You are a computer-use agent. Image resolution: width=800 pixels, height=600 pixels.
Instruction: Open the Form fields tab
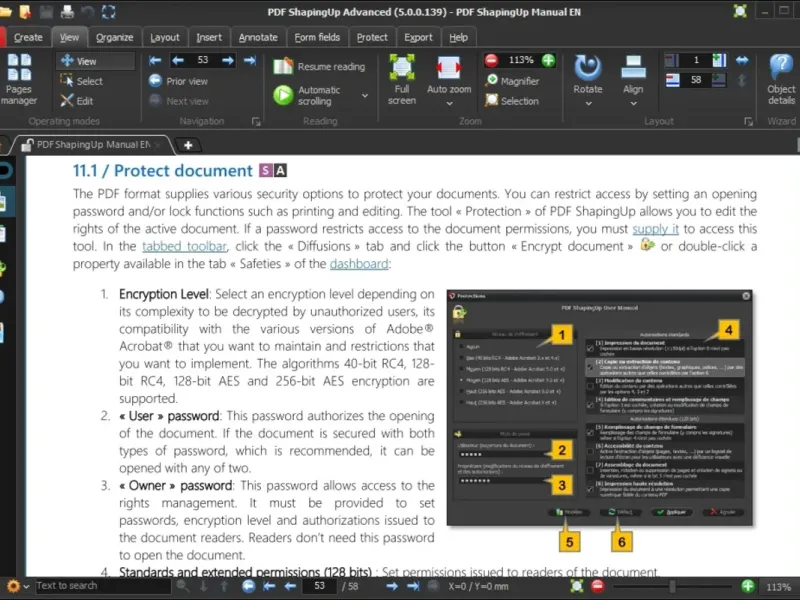(x=317, y=37)
